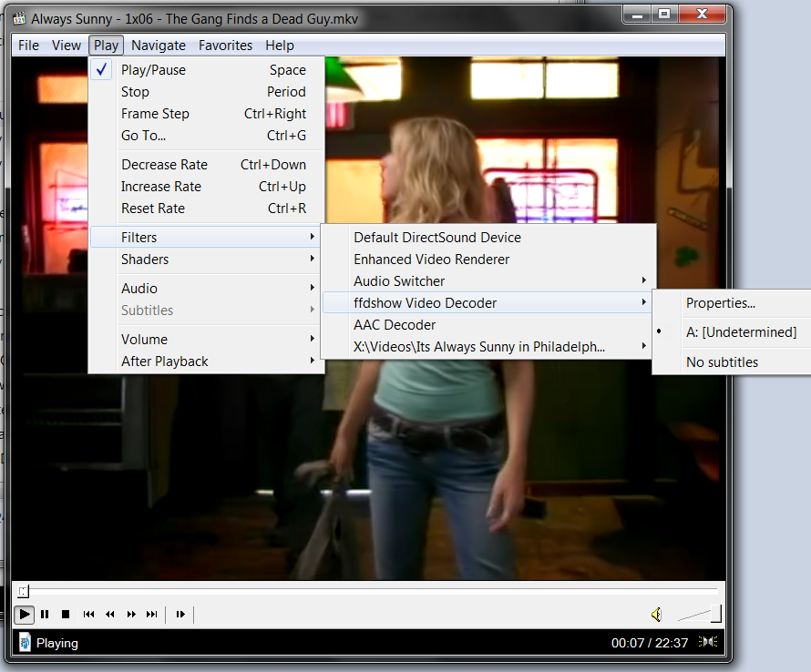Skip to the previous file icon
Image resolution: width=811 pixels, height=672 pixels.
coord(89,615)
